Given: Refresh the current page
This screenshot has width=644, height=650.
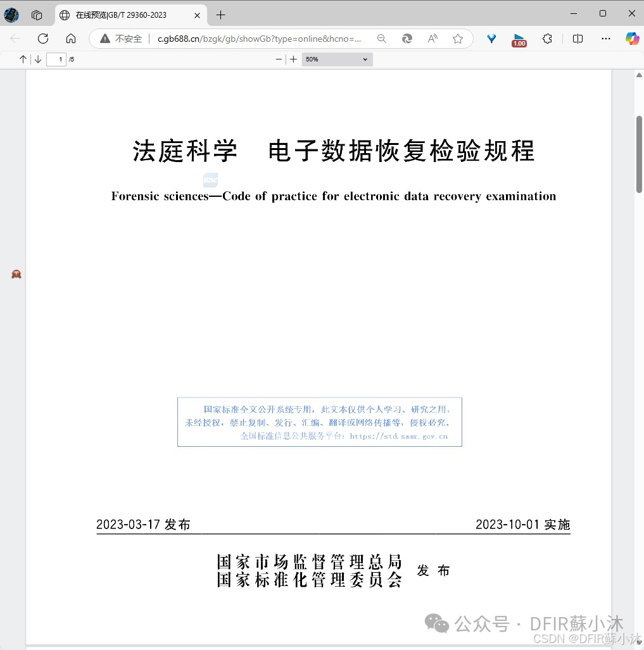Looking at the screenshot, I should tap(43, 39).
